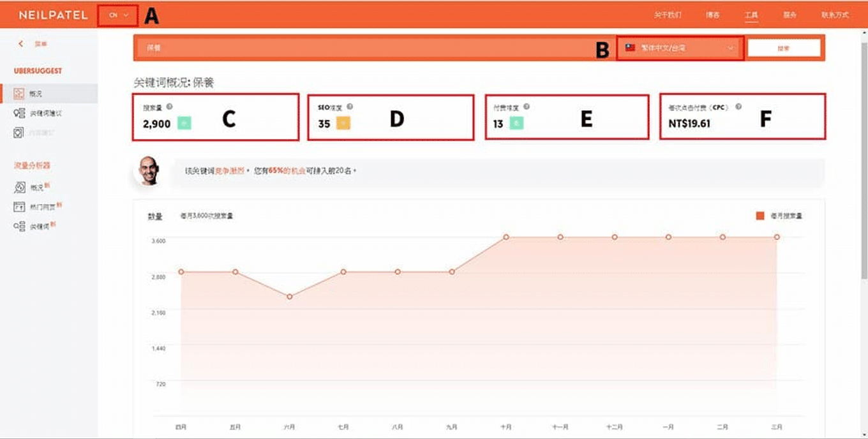Click the 十月 data point on chart
Screen dimensions: 868x439
[506, 237]
